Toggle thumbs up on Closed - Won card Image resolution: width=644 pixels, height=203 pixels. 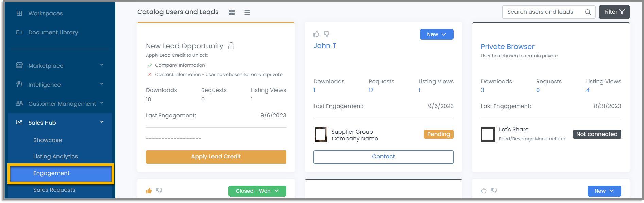click(x=149, y=191)
